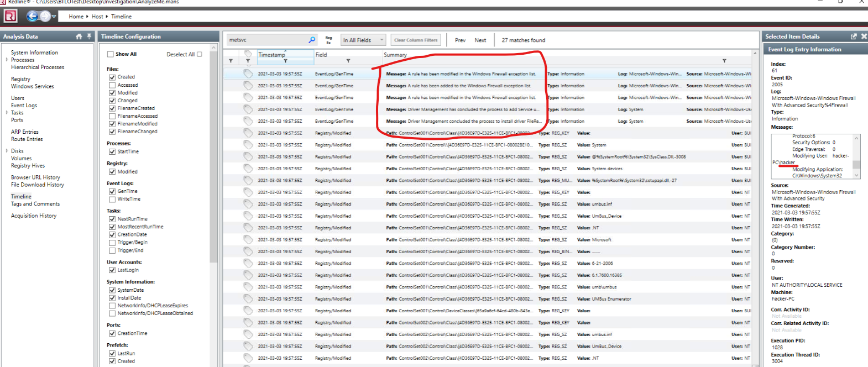Go back with the blue back arrow

point(32,16)
